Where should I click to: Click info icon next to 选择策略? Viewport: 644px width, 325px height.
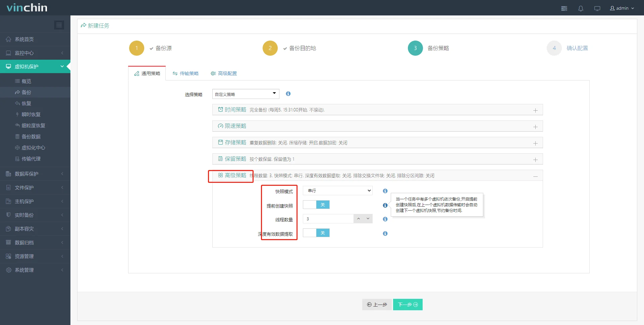(x=288, y=94)
